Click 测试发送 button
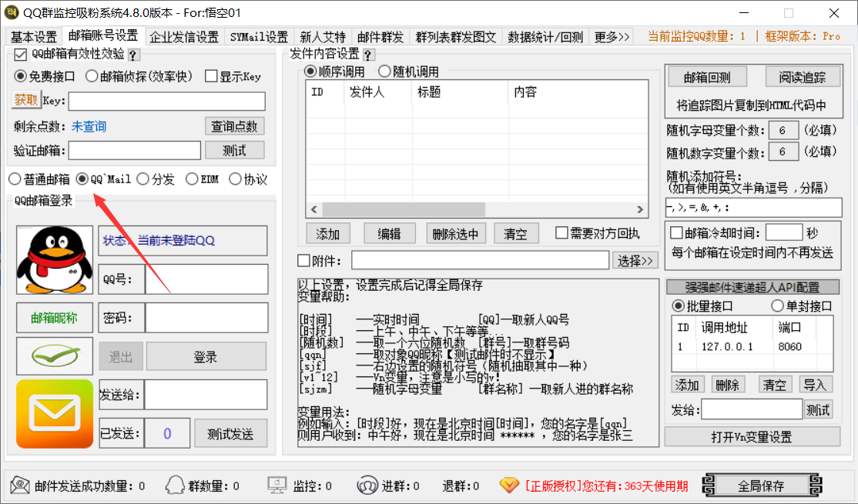The image size is (858, 504). click(x=230, y=434)
